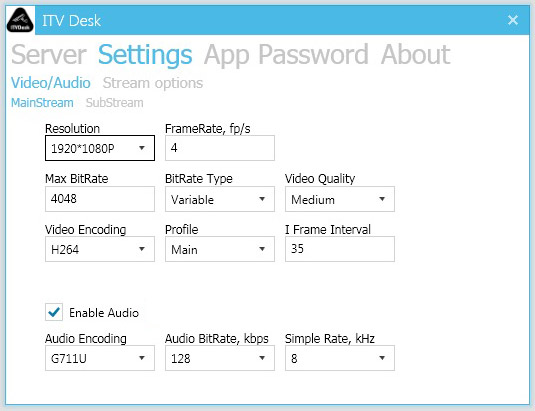Expand the BitRate Type dropdown
The width and height of the screenshot is (535, 411).
pos(220,199)
